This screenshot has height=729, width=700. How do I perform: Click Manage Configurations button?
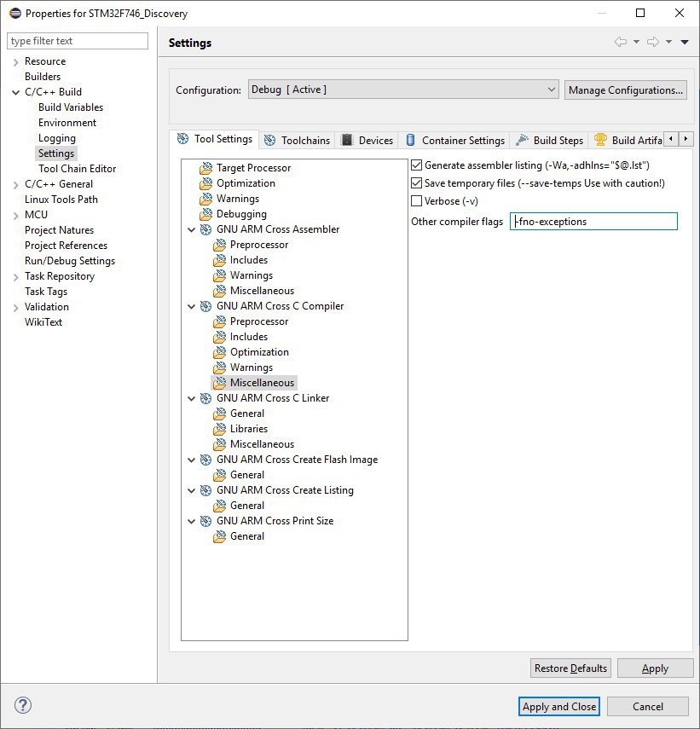pyautogui.click(x=626, y=90)
